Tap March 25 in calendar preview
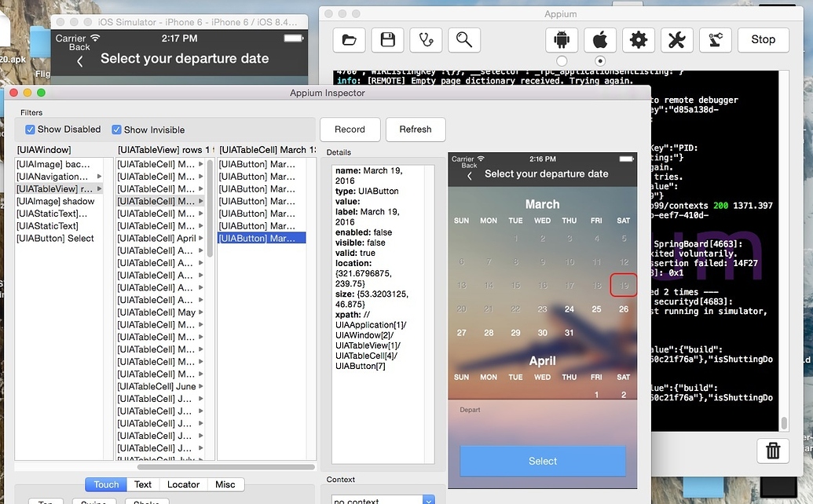 click(596, 309)
